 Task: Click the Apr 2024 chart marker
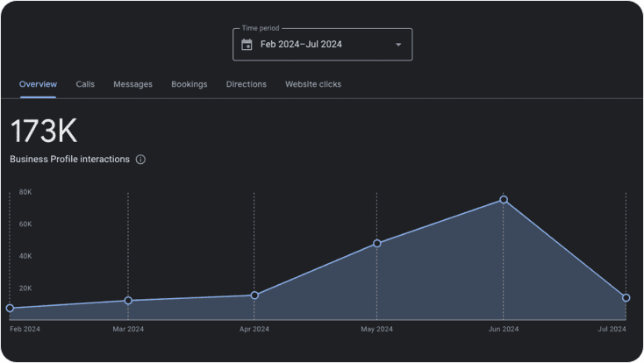tap(254, 295)
